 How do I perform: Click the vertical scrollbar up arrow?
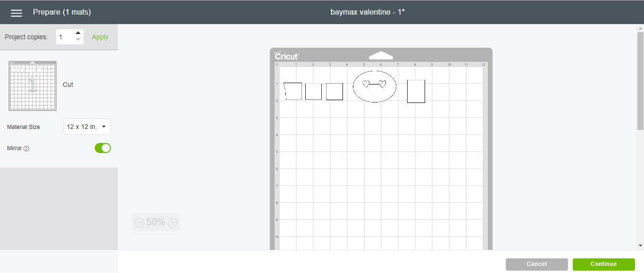pos(640,28)
